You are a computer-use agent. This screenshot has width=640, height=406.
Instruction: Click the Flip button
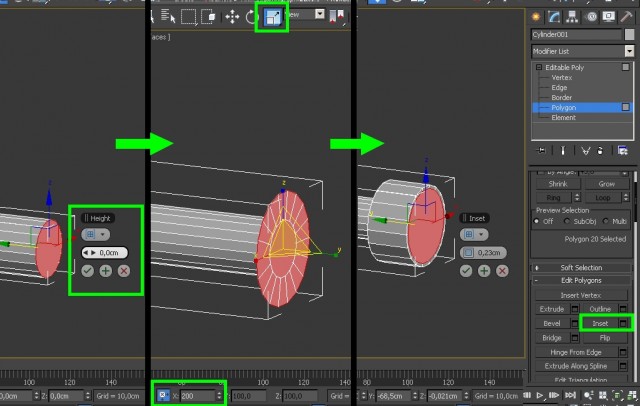pyautogui.click(x=605, y=337)
